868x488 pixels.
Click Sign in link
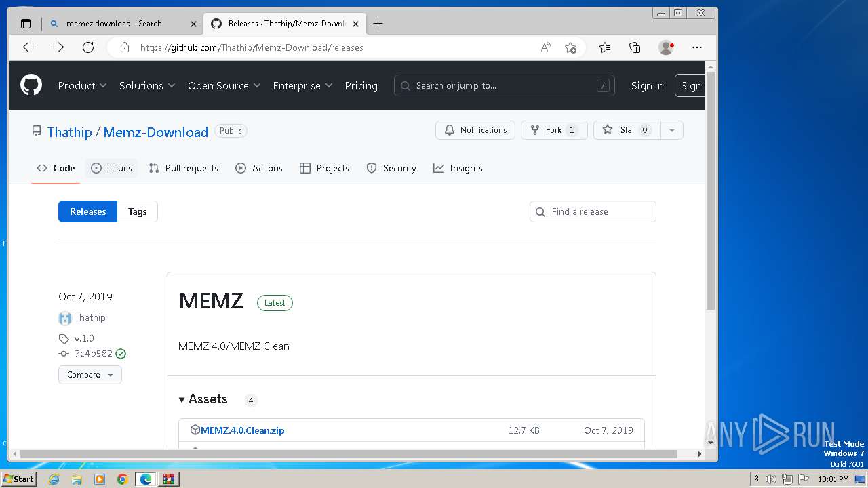point(647,86)
